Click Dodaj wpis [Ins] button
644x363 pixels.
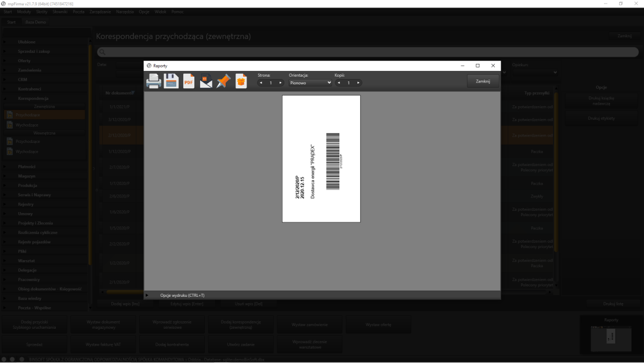[125, 304]
